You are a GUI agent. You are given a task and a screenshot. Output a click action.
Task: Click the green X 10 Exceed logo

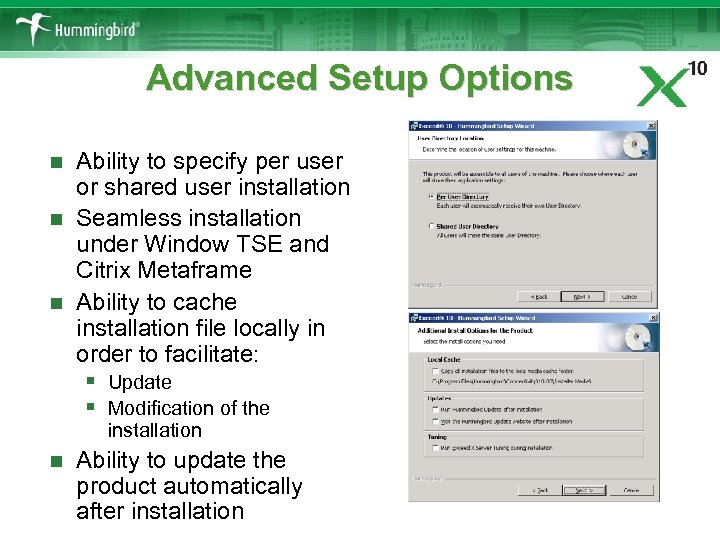672,84
